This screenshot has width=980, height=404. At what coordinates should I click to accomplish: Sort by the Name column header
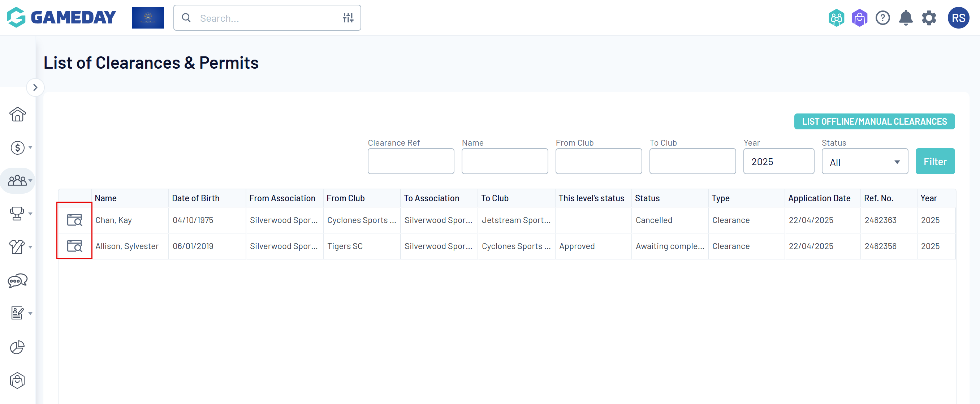[106, 198]
